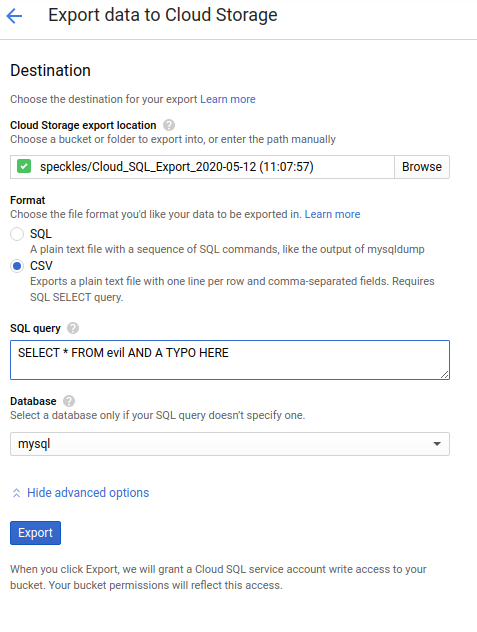Open the mysql database dropdown

tap(230, 444)
